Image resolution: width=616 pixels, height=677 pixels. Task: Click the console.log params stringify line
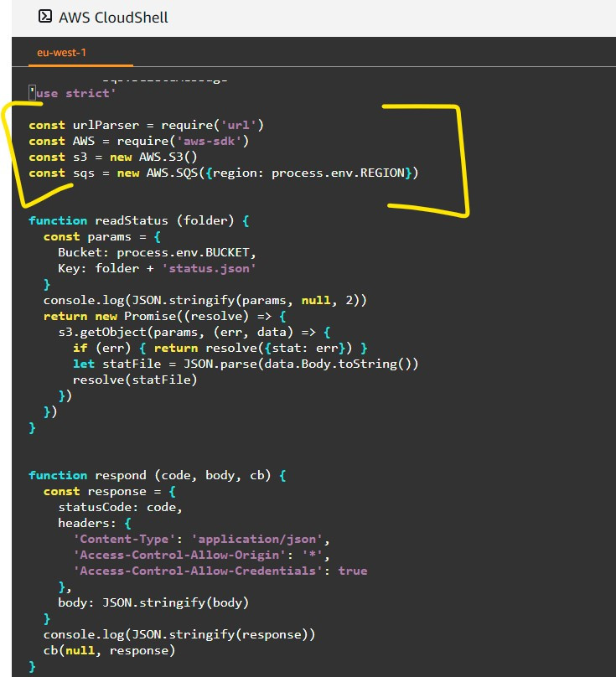click(x=204, y=300)
